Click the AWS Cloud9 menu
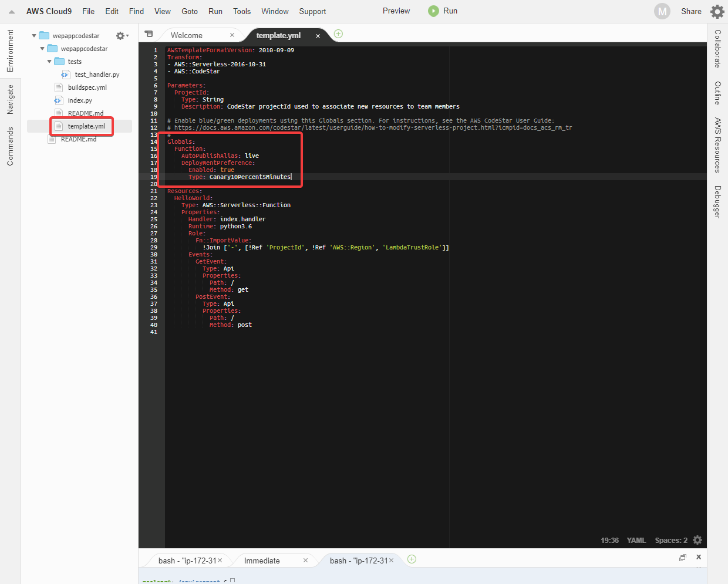Screen dimensions: 728x584 pyautogui.click(x=49, y=11)
